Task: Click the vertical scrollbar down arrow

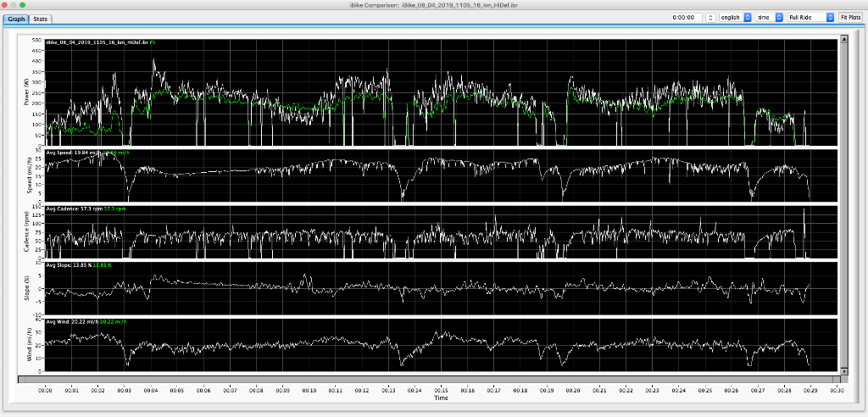Action: click(843, 370)
